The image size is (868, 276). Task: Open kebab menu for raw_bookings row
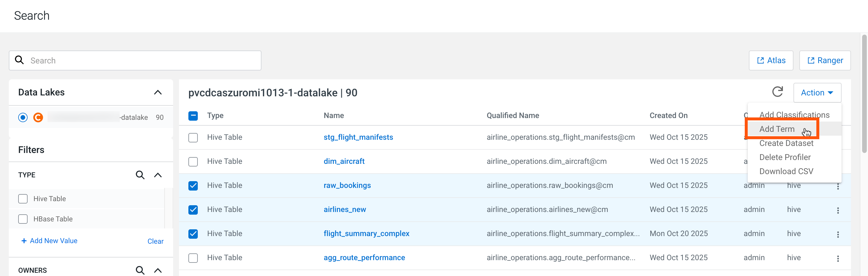click(838, 186)
